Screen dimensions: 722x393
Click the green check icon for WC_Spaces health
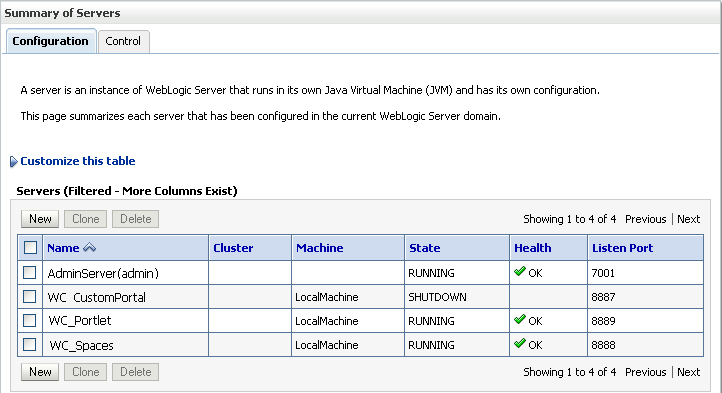520,343
